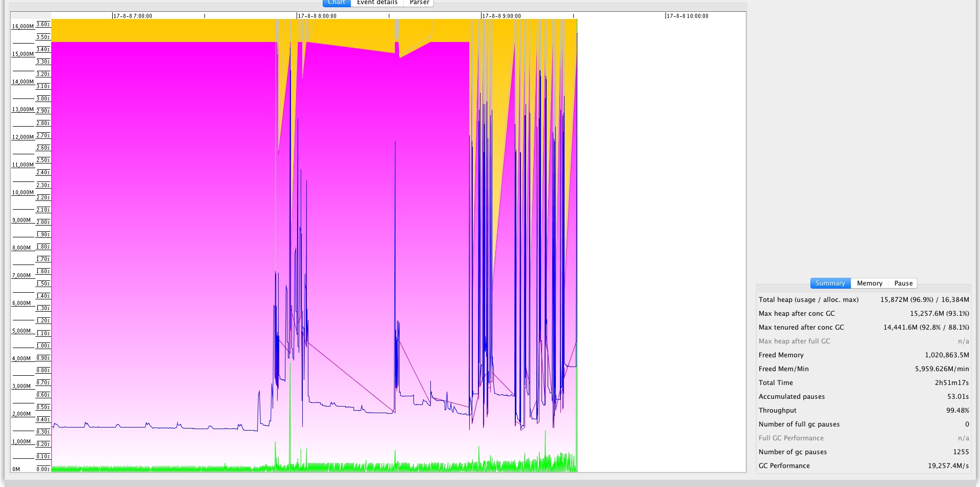Click the Total Time summary row
The height and width of the screenshot is (487, 980).
coord(864,383)
